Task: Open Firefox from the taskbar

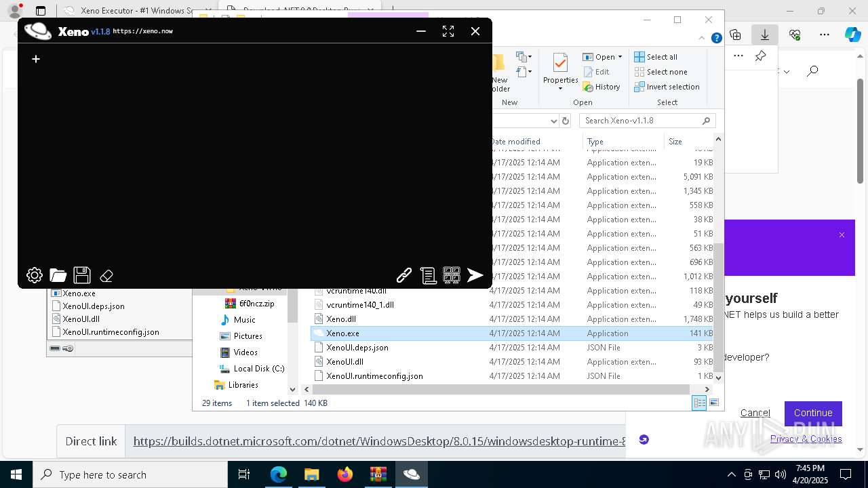Action: 344,474
